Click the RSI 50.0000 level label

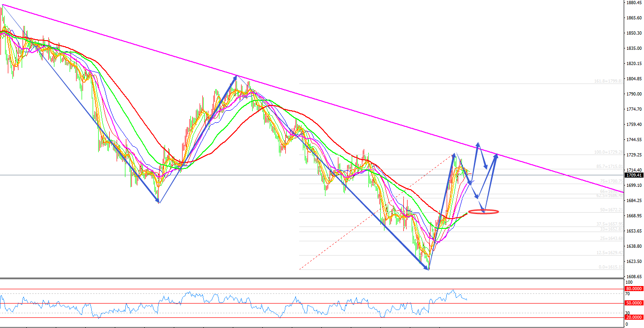tap(634, 303)
